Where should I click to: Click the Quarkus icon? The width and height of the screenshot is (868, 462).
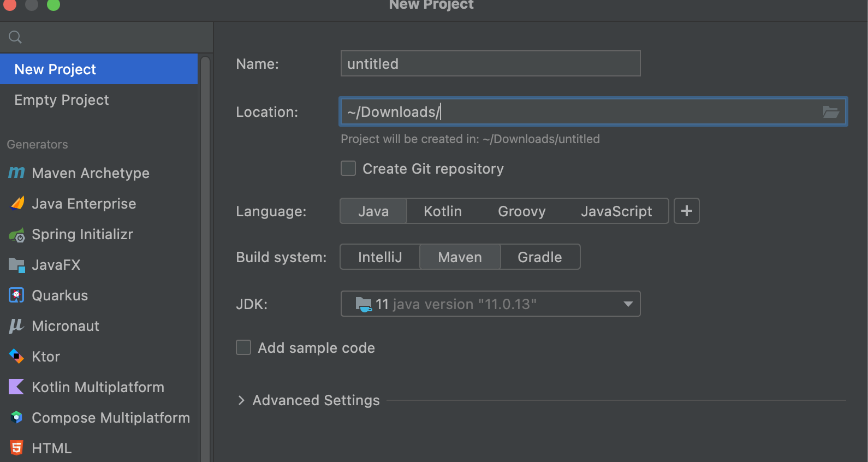coord(17,295)
